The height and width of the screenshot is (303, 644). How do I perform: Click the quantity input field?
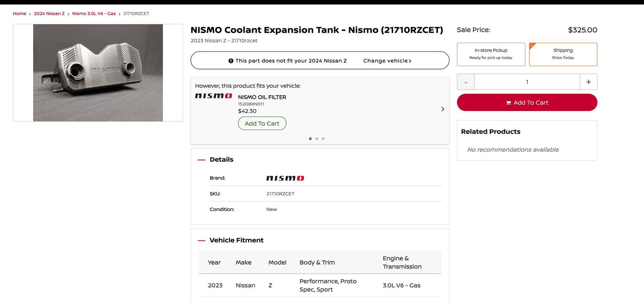527,82
